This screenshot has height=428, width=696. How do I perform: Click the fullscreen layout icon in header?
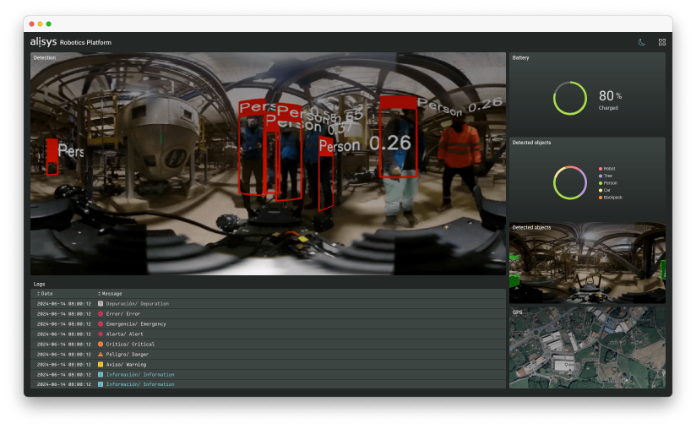click(x=662, y=42)
